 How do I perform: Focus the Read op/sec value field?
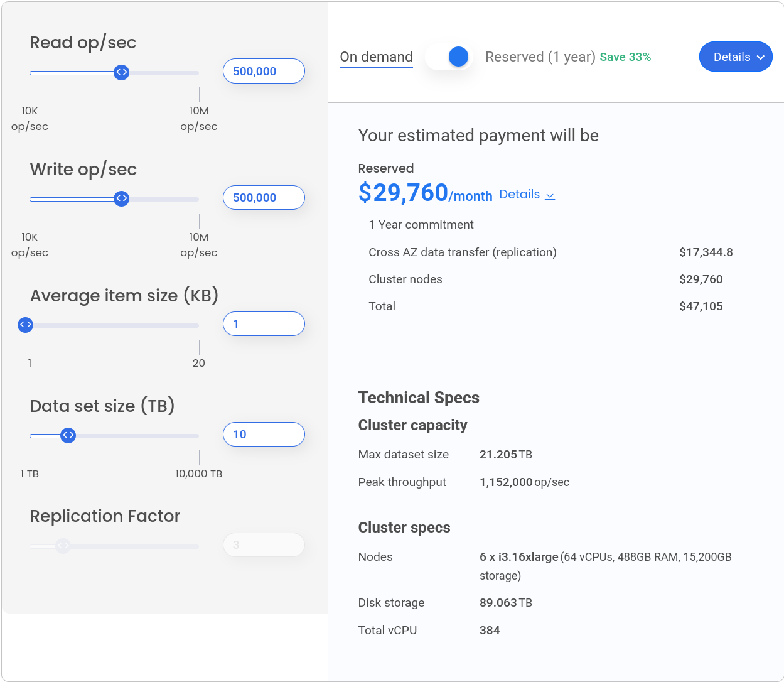point(264,71)
